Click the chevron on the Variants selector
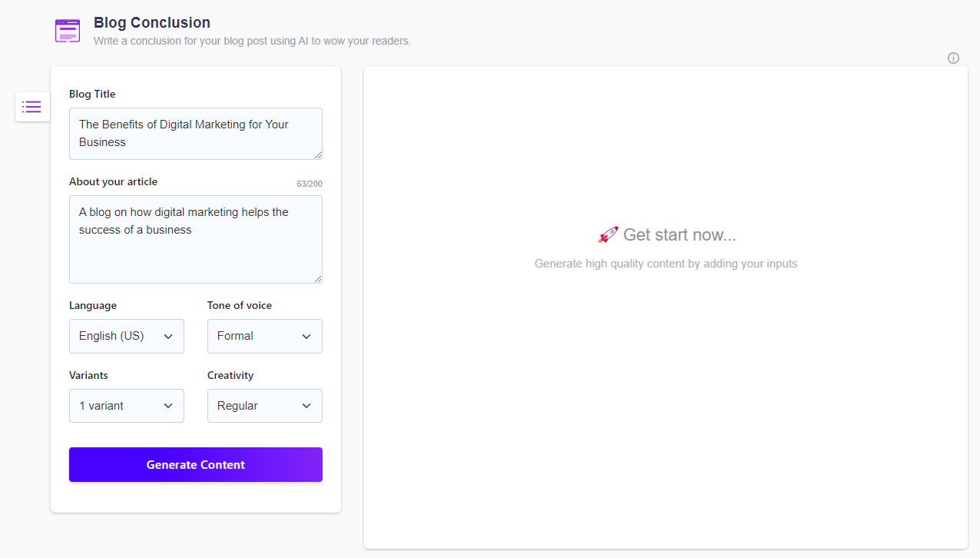 (x=168, y=405)
